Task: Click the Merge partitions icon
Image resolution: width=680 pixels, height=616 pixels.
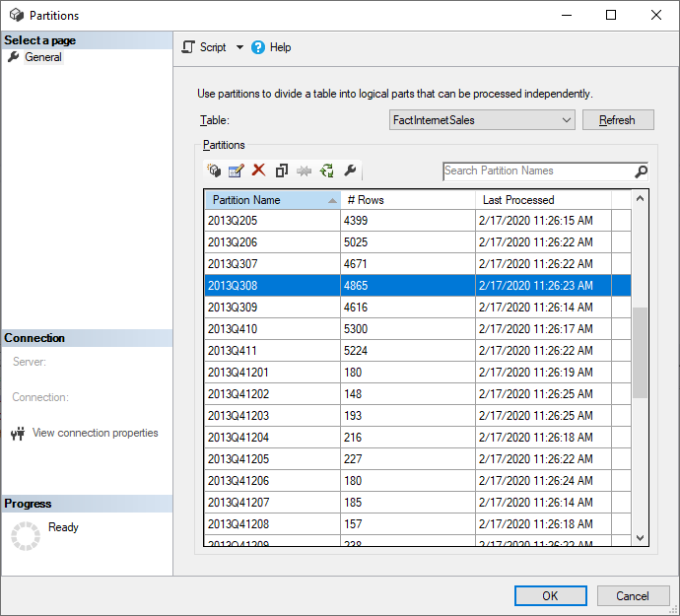Action: (305, 171)
